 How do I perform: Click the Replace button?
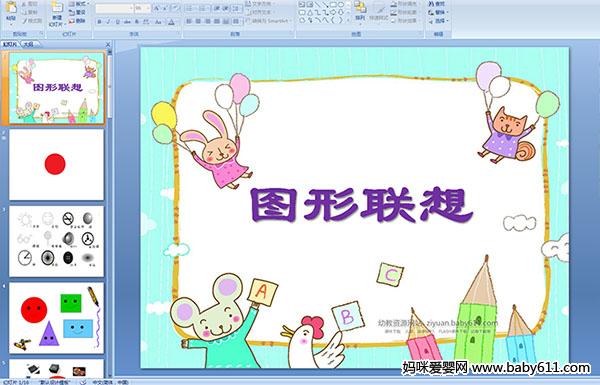point(437,12)
